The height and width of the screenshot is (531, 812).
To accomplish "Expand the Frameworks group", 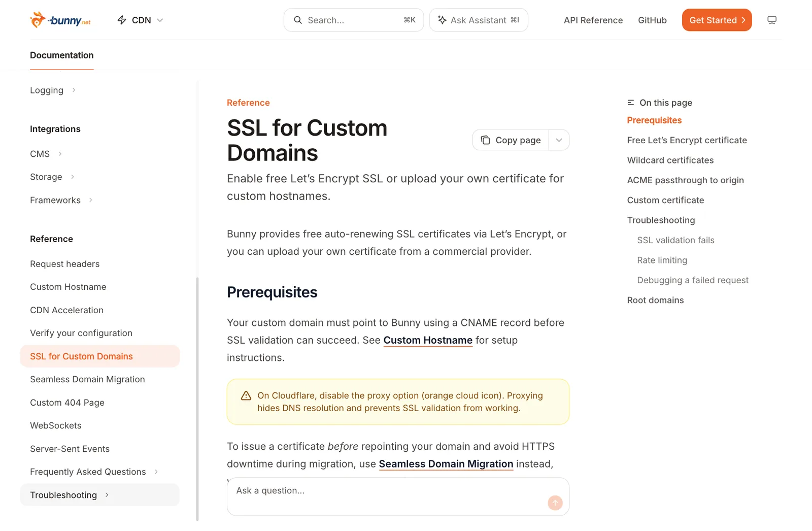I will 91,200.
